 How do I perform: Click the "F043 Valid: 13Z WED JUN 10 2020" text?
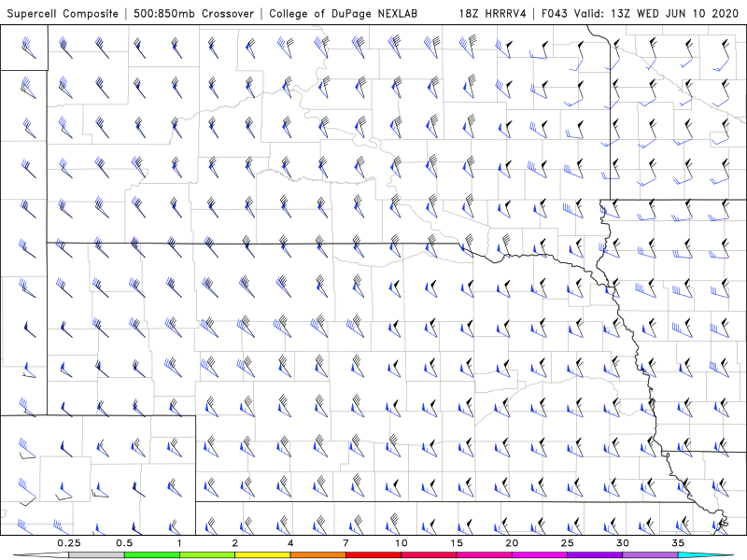(640, 14)
